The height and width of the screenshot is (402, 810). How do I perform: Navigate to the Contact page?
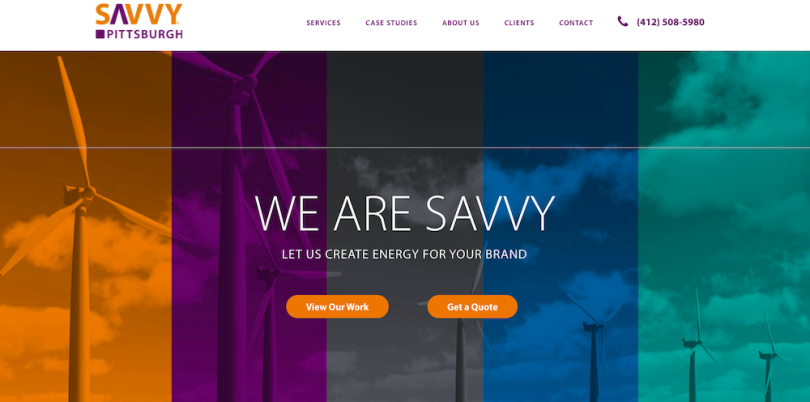(576, 23)
